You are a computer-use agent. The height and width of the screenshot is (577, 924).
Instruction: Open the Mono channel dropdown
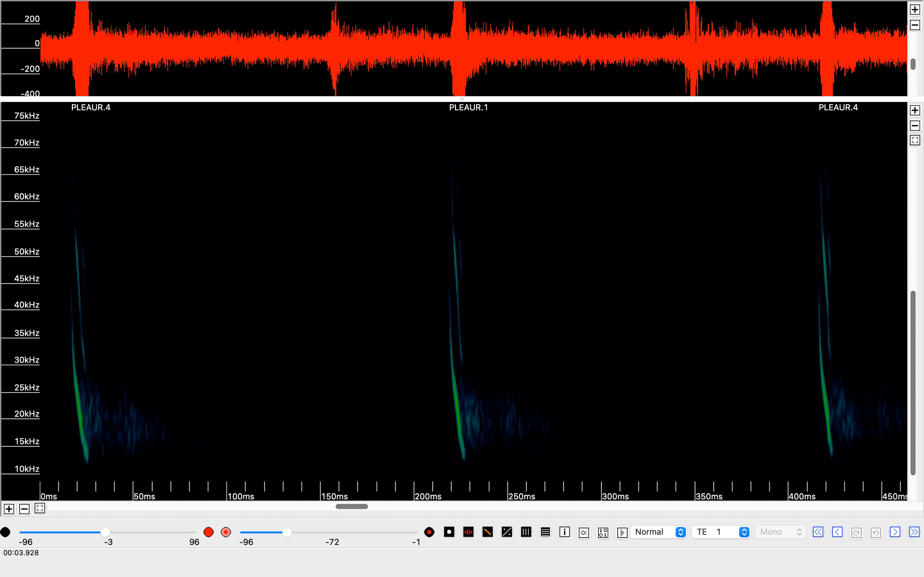click(780, 532)
